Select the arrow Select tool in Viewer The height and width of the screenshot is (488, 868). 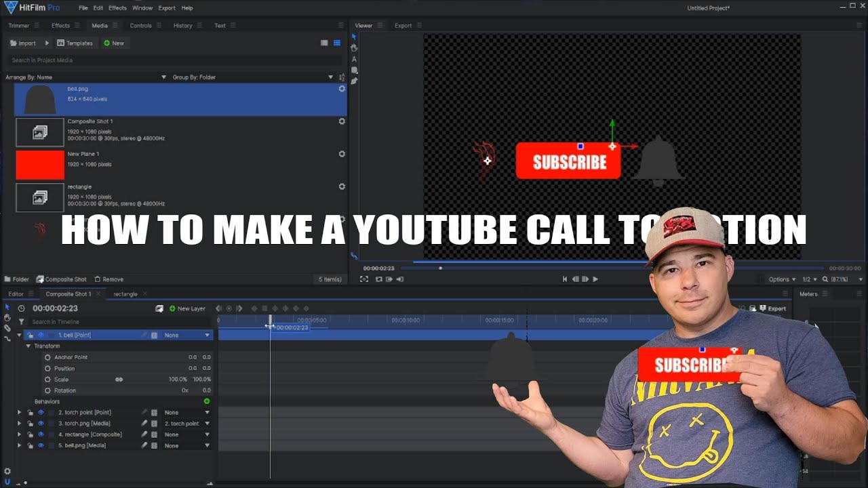coord(354,37)
